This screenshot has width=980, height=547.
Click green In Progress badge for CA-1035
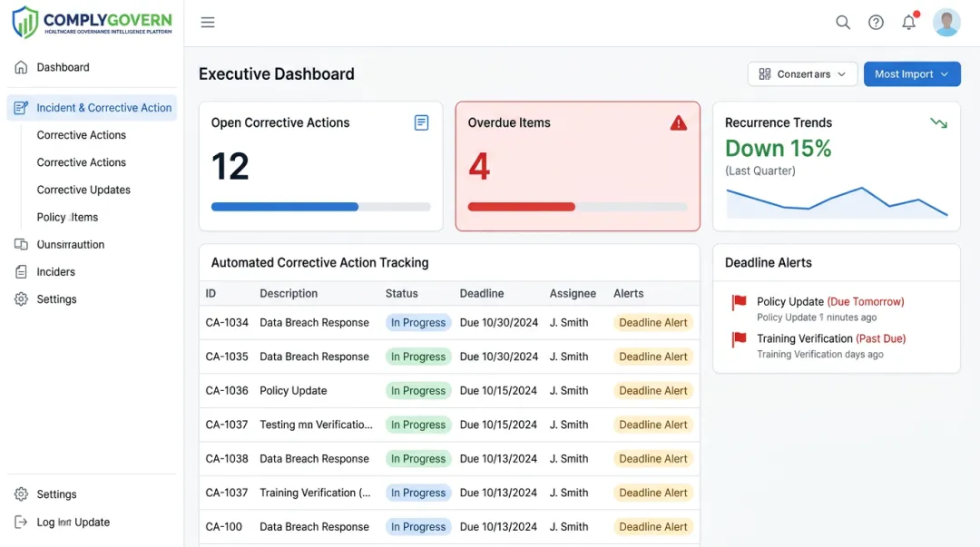[418, 357]
